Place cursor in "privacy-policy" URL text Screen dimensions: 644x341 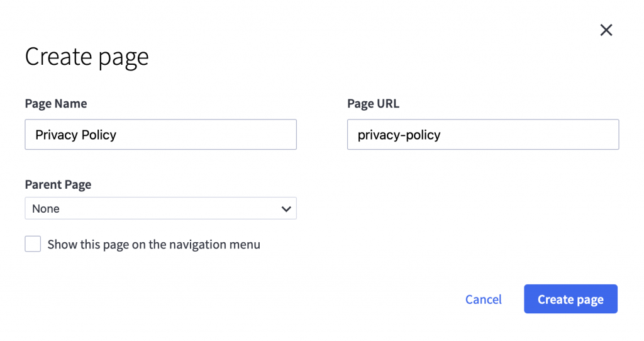click(x=399, y=135)
